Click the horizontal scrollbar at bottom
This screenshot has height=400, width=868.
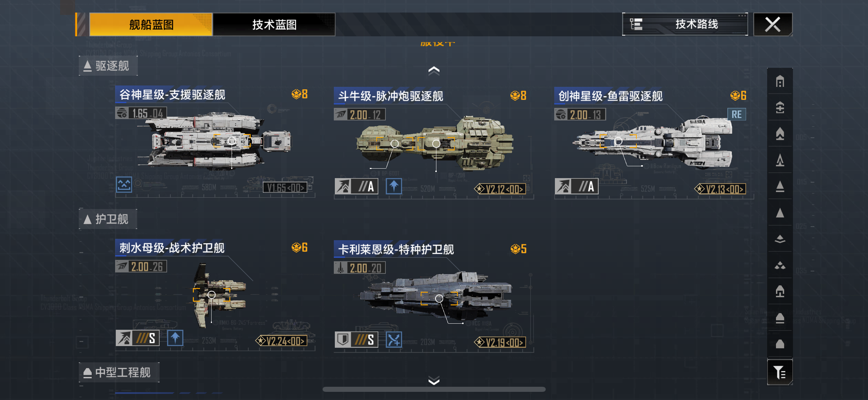click(x=434, y=389)
